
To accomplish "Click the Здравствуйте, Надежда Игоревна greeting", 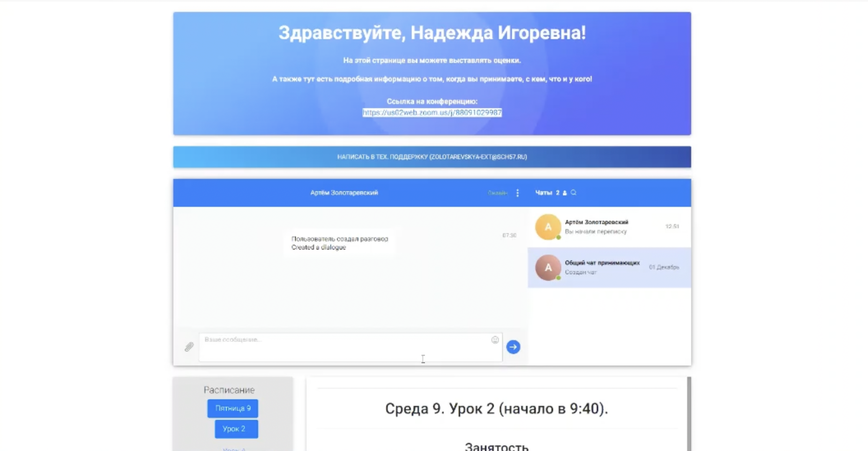I will (x=432, y=33).
